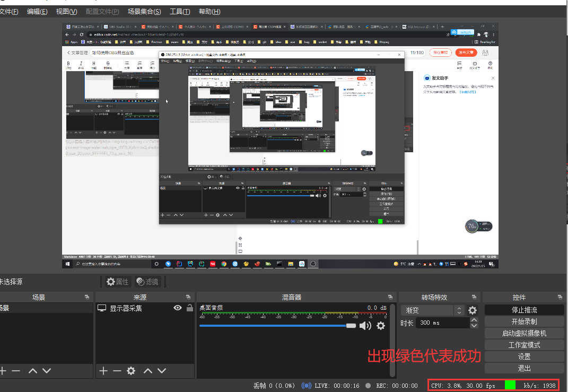
Task: Undock the 场景 panel
Action: coord(87,297)
